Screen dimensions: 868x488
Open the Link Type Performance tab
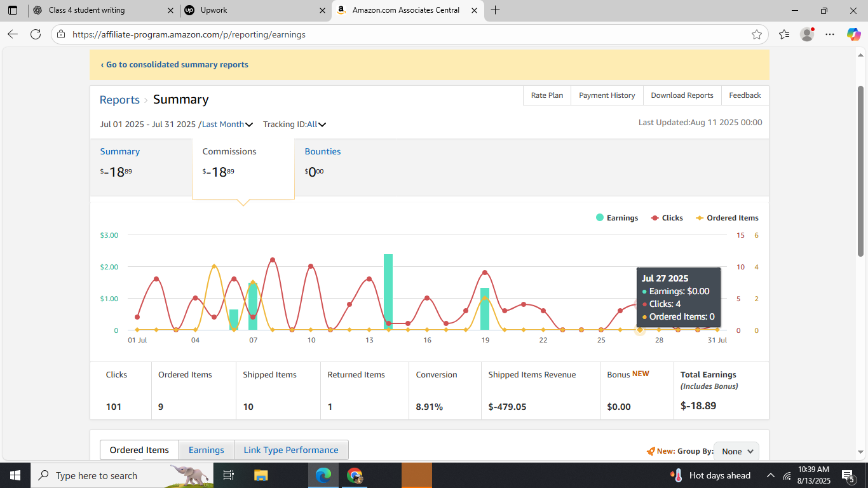pyautogui.click(x=291, y=450)
